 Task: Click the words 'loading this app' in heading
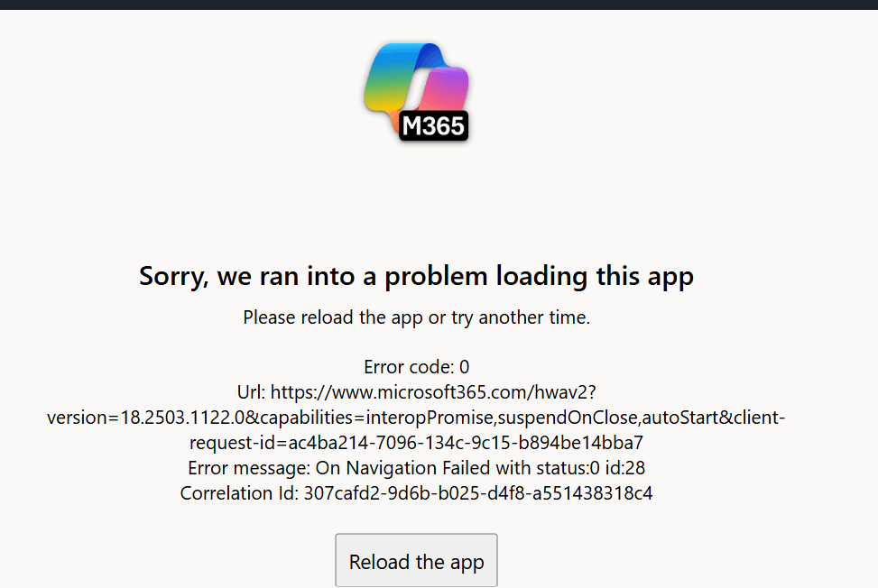pyautogui.click(x=595, y=276)
